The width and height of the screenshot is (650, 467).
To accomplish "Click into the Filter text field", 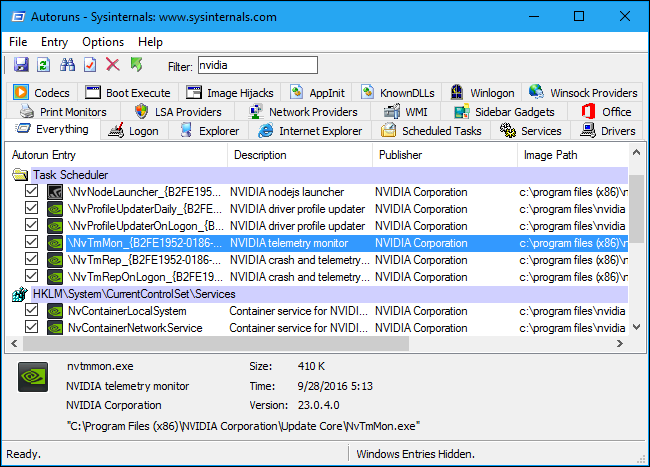I will (256, 66).
